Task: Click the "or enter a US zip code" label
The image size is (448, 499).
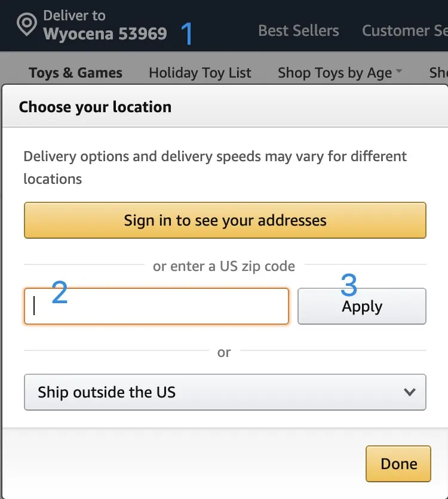Action: pyautogui.click(x=224, y=266)
